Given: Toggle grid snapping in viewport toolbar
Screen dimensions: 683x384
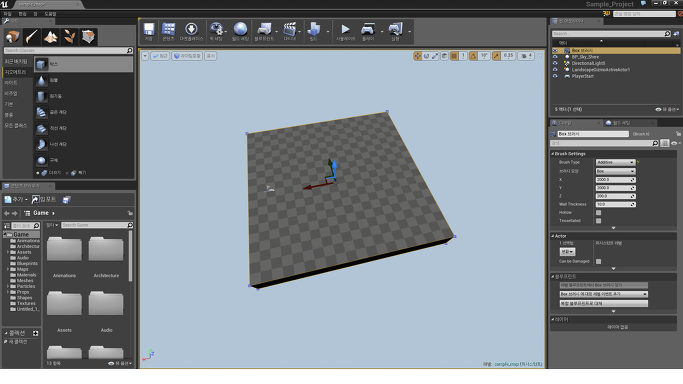Looking at the screenshot, I should click(454, 56).
